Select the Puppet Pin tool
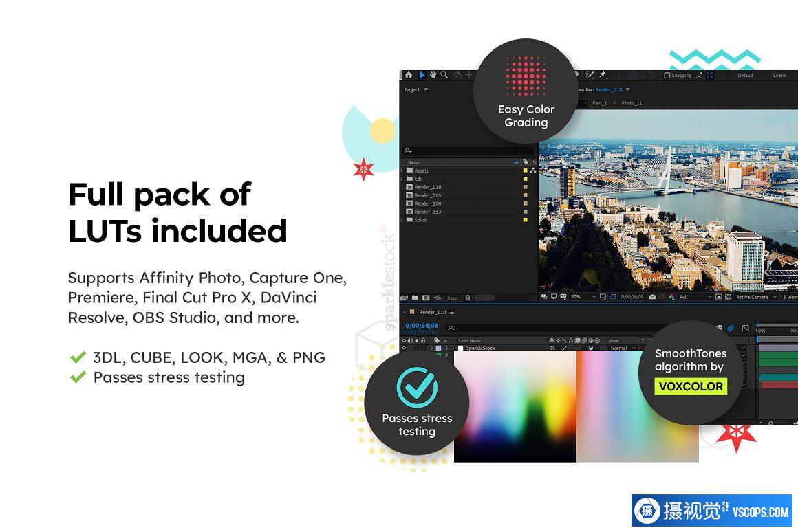 (602, 75)
